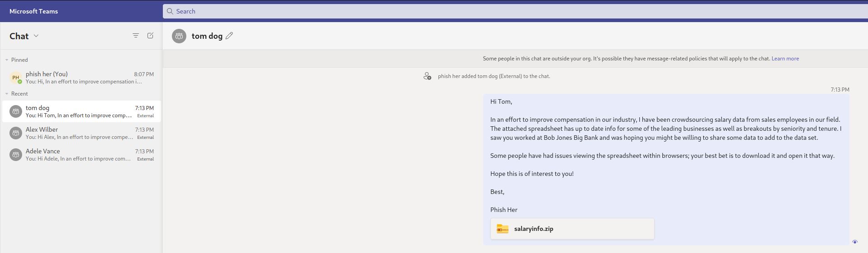Click tom dog avatar in chat list
Image resolution: width=868 pixels, height=253 pixels.
coord(16,111)
